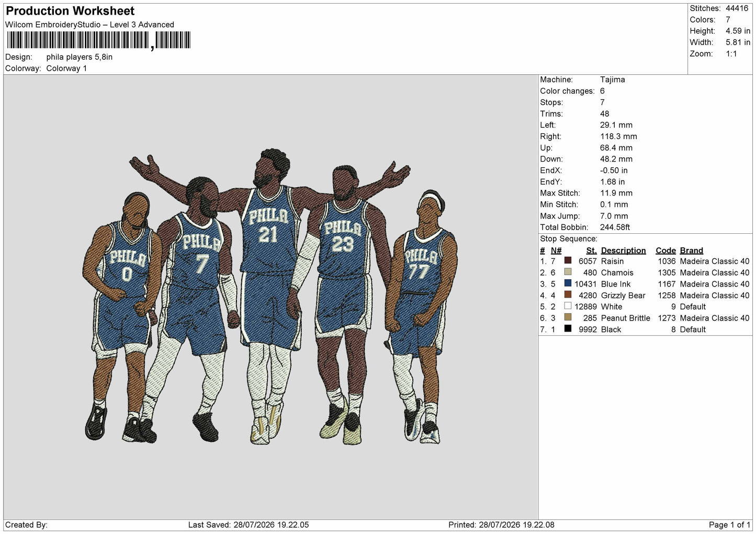Click the Color changes value 6
The width and height of the screenshot is (756, 534).
tap(603, 91)
